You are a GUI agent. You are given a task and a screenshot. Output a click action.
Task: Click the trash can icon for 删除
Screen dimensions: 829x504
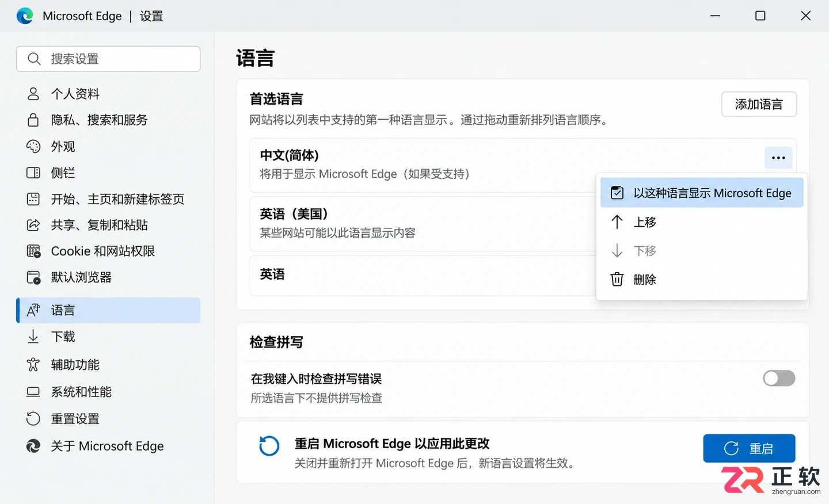617,279
